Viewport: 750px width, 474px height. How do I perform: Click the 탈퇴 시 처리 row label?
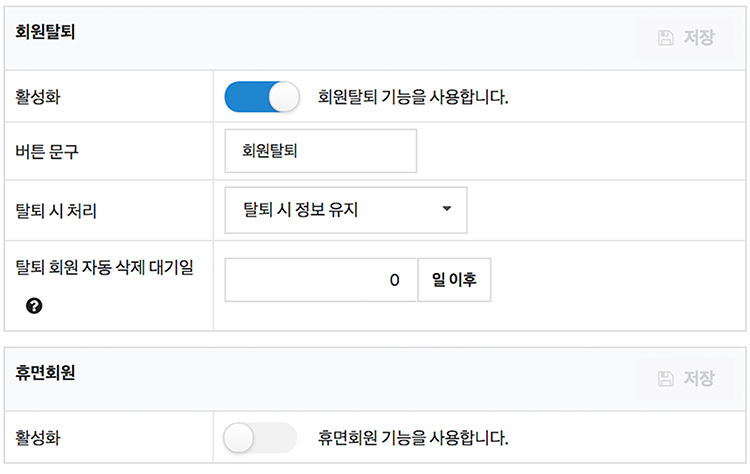pos(56,210)
